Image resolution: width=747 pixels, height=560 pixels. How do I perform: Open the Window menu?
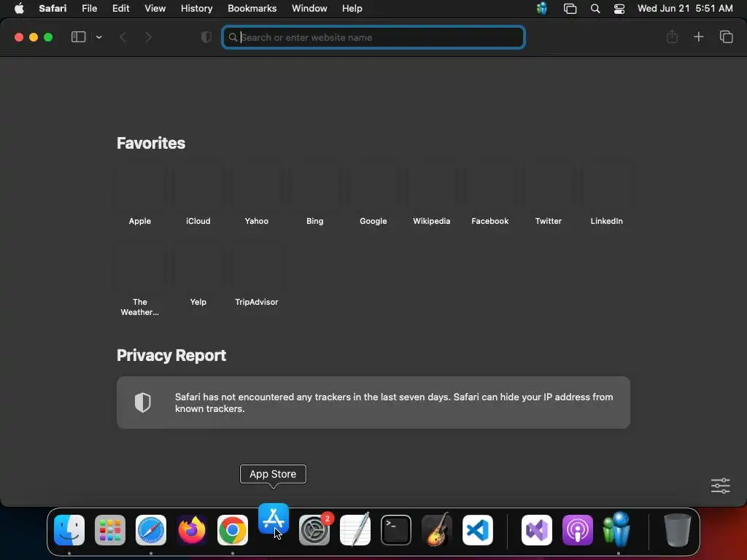point(309,9)
